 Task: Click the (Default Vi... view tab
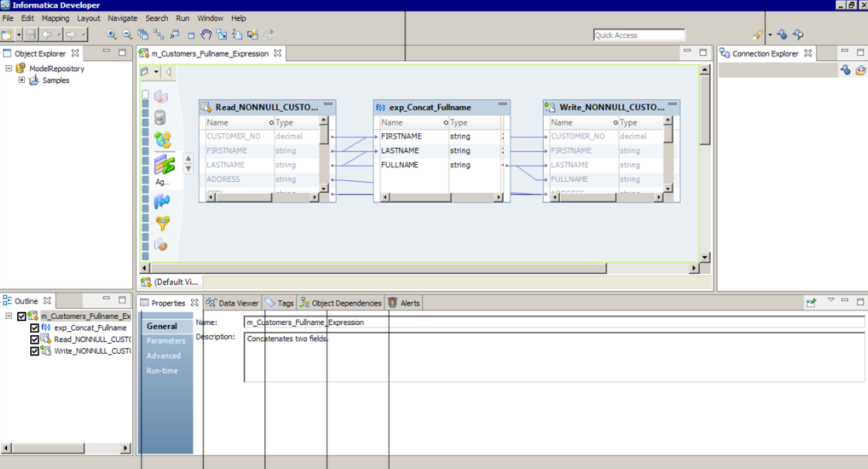(169, 282)
